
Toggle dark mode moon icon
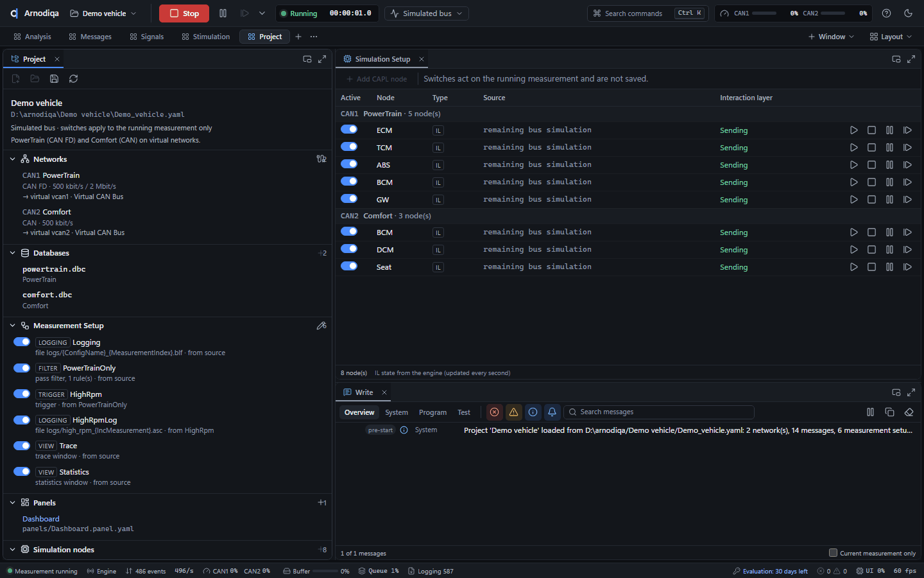[x=908, y=13]
